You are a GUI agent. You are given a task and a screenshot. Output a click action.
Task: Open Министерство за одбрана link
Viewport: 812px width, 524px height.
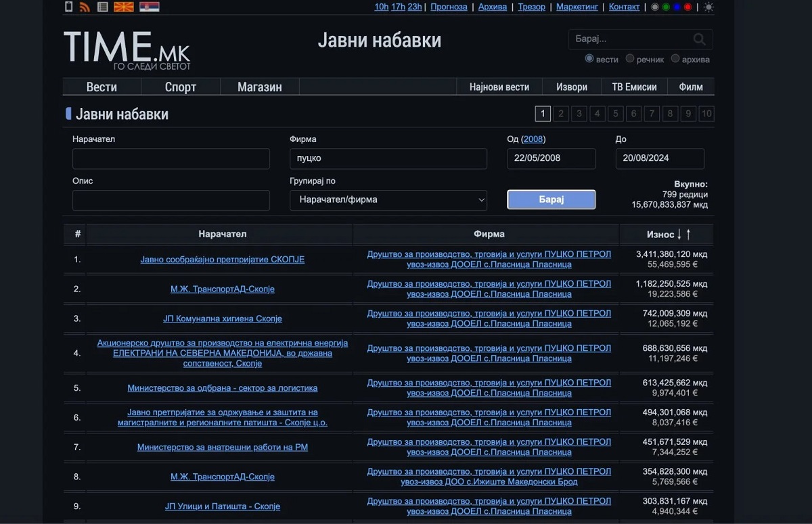[222, 388]
